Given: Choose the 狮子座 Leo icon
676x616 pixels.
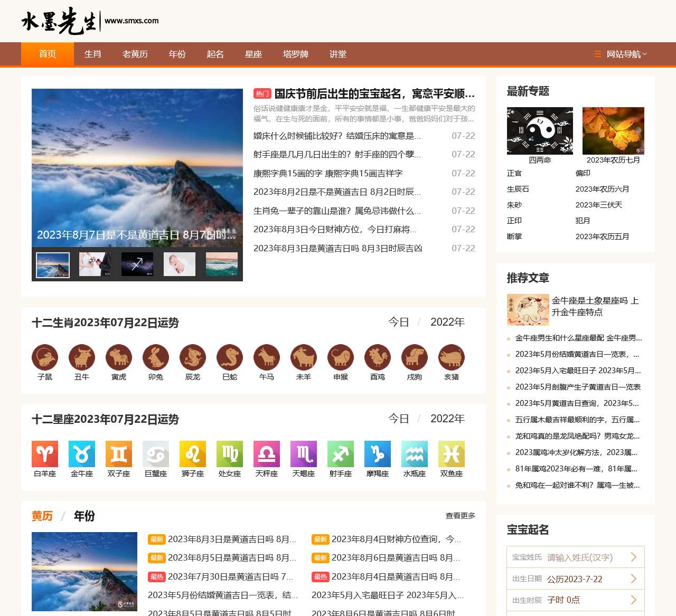Looking at the screenshot, I should (x=193, y=454).
